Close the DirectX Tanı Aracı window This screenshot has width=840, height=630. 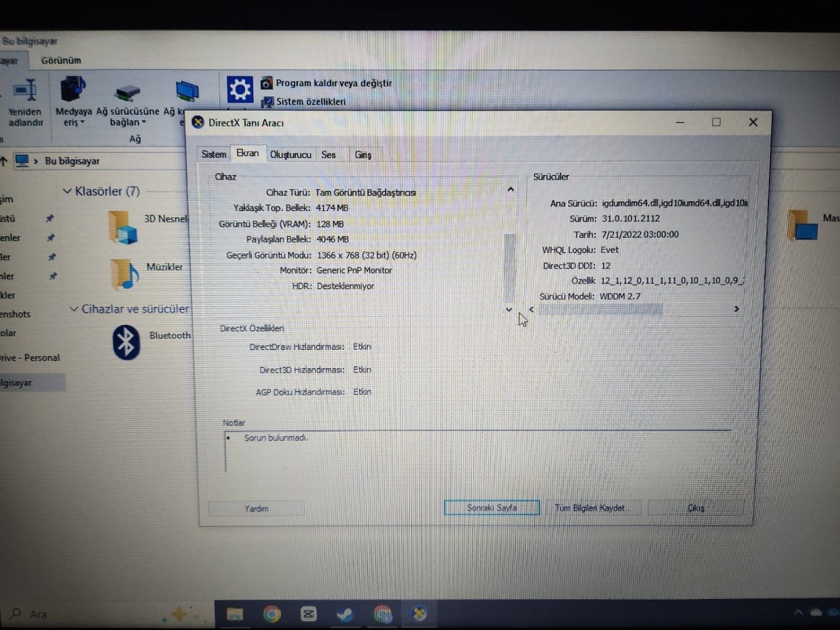[753, 122]
